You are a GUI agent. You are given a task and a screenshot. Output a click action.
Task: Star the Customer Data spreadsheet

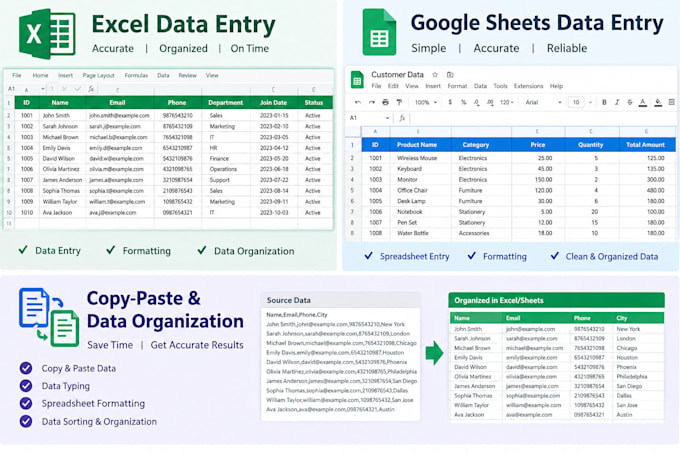(x=435, y=75)
